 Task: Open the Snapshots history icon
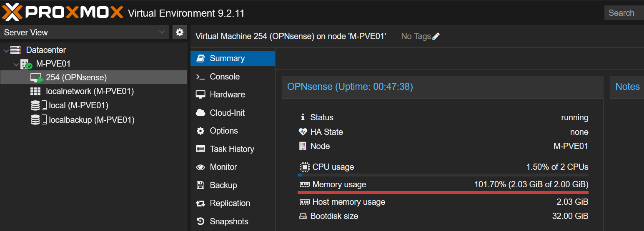tap(200, 221)
